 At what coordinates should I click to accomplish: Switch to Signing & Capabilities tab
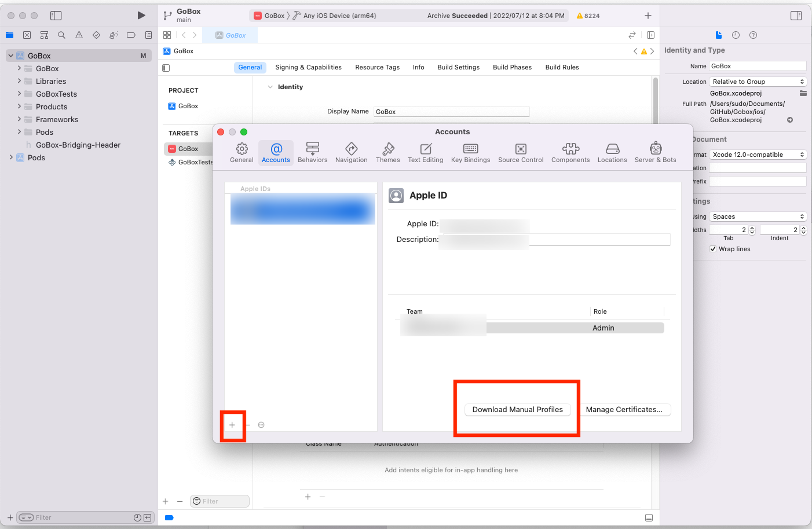point(308,67)
